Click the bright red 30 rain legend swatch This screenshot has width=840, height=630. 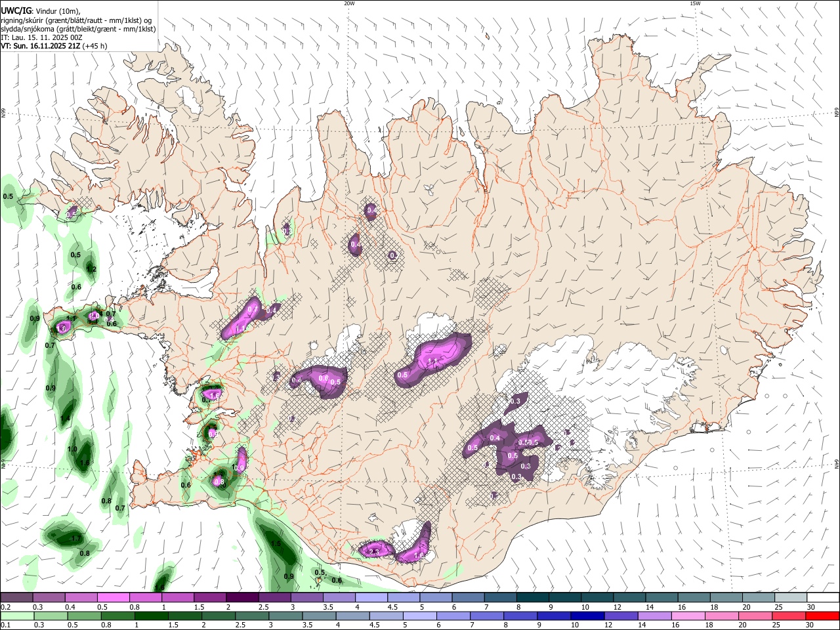click(823, 616)
